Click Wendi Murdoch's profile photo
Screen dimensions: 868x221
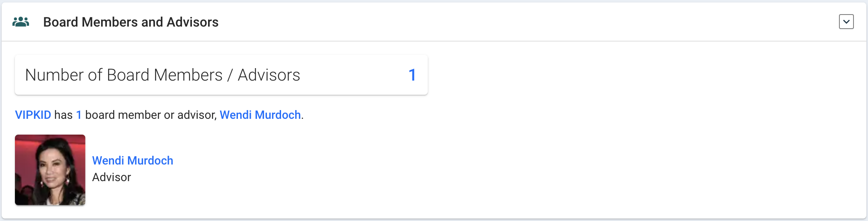pyautogui.click(x=50, y=170)
